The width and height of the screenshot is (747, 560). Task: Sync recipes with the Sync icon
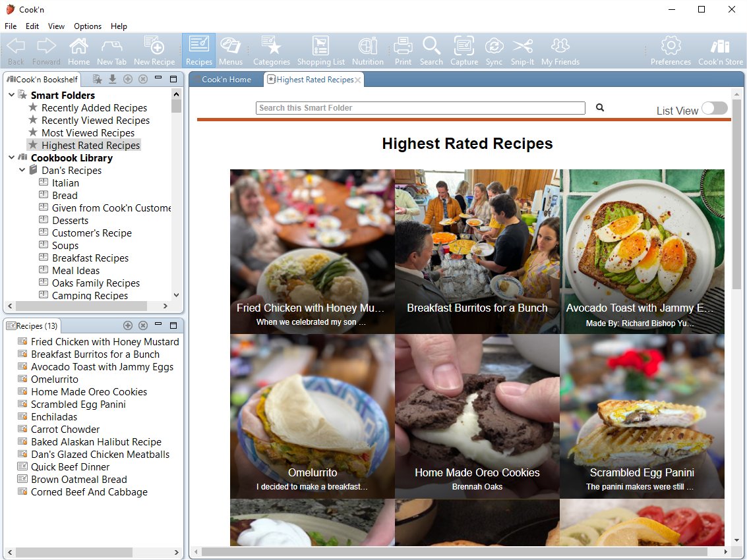click(494, 51)
